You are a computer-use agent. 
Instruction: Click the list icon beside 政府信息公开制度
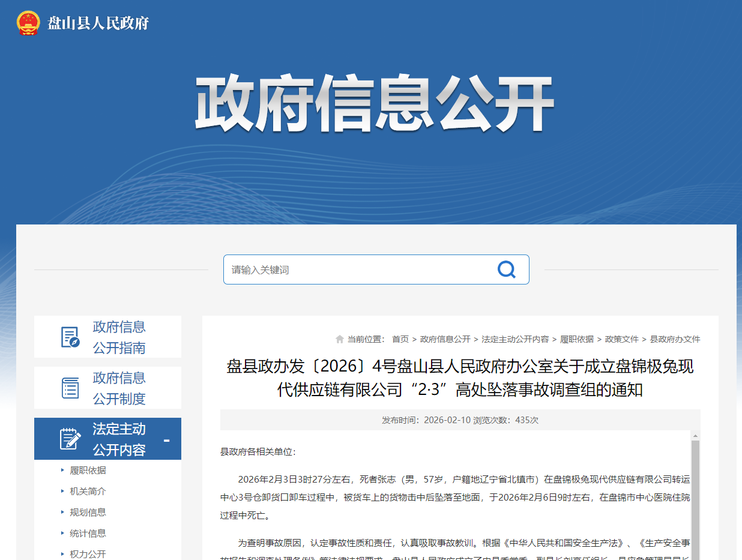pos(70,388)
